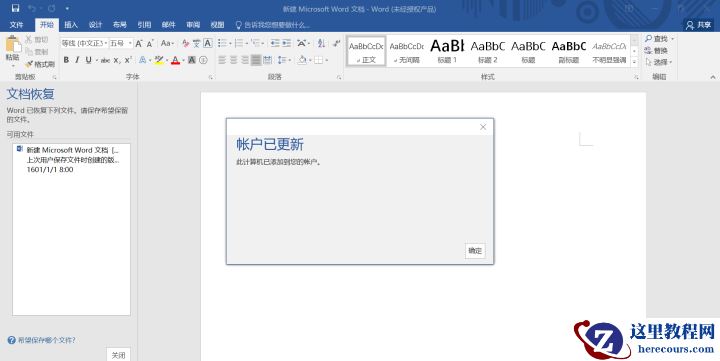Close the 帐户已更新 dialog

[483, 127]
